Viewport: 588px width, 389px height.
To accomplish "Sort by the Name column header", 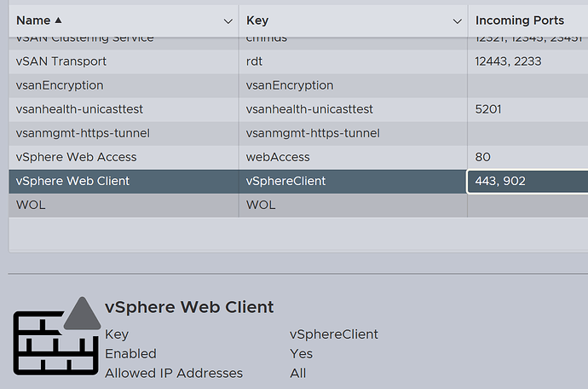I will (33, 20).
